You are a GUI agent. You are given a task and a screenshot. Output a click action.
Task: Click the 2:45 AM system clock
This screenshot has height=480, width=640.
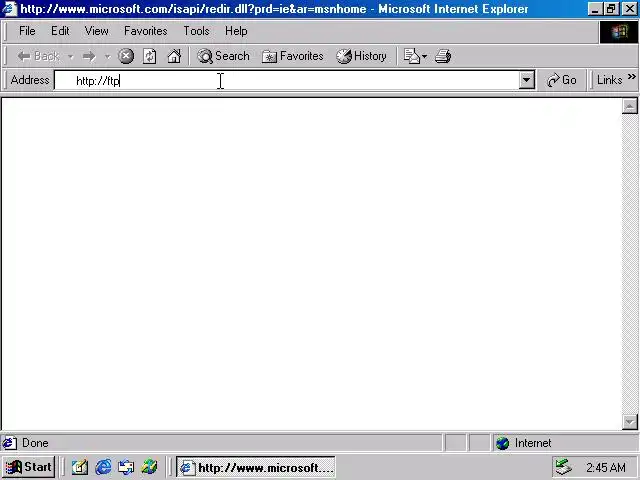(606, 467)
